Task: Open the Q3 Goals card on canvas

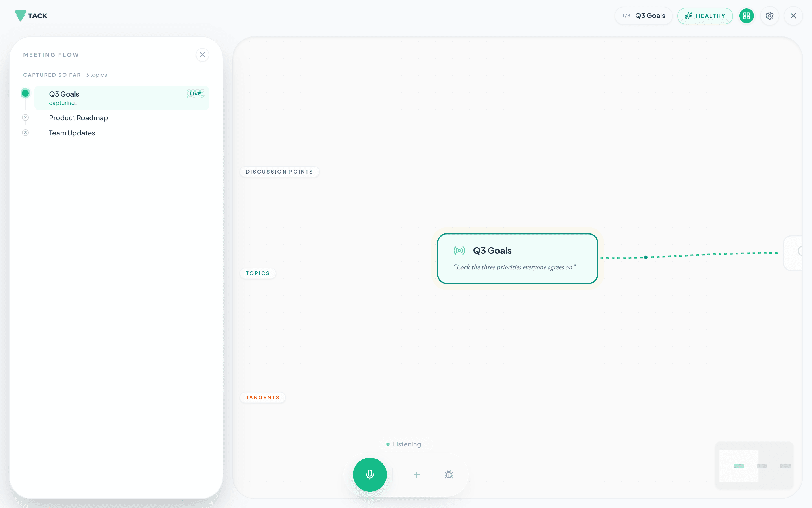Action: pos(517,258)
